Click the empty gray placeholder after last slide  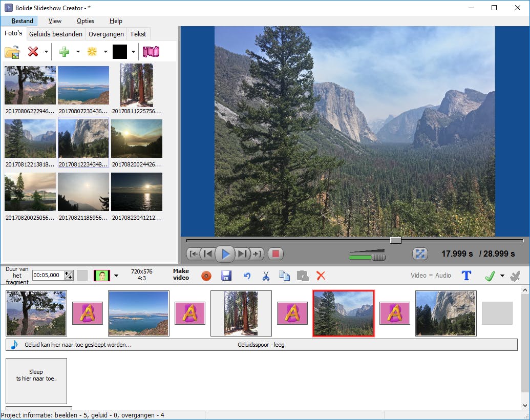(x=497, y=313)
